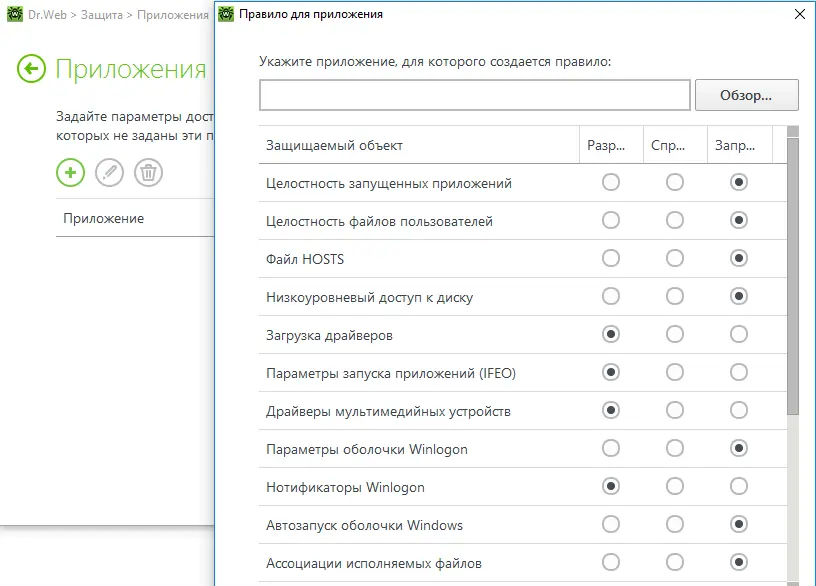
Task: Open Защита in the breadcrumb
Action: (101, 15)
